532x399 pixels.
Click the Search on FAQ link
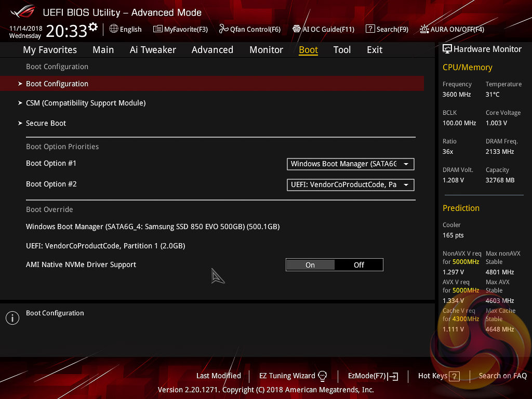click(x=502, y=376)
